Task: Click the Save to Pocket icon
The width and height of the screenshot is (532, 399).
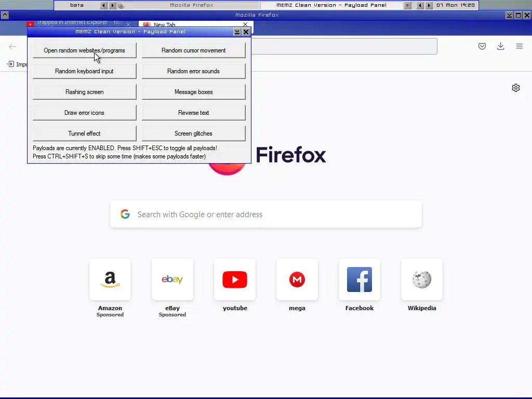Action: 482,46
